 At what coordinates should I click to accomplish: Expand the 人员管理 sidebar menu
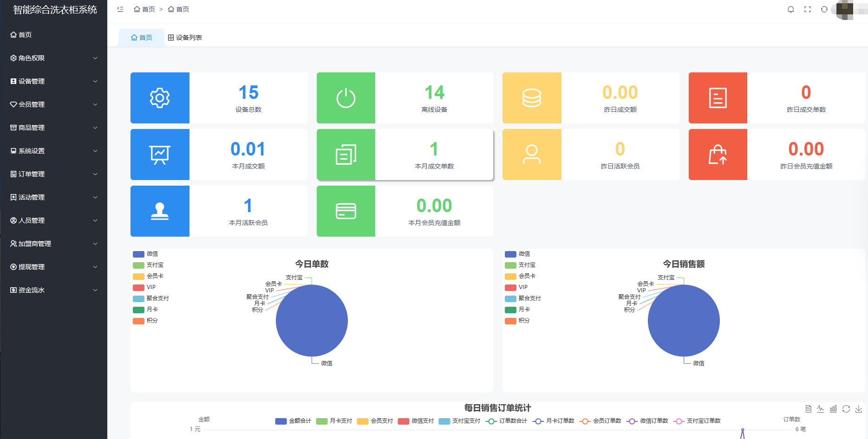click(53, 220)
